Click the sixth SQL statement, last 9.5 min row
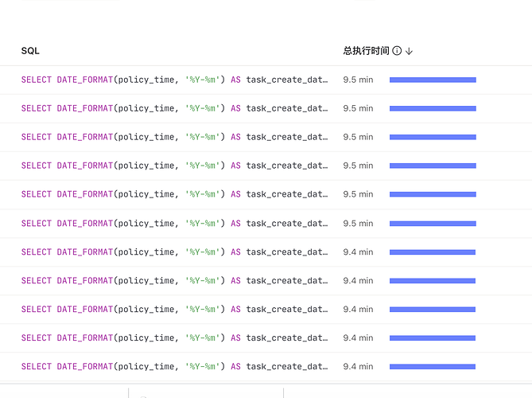 click(x=174, y=223)
